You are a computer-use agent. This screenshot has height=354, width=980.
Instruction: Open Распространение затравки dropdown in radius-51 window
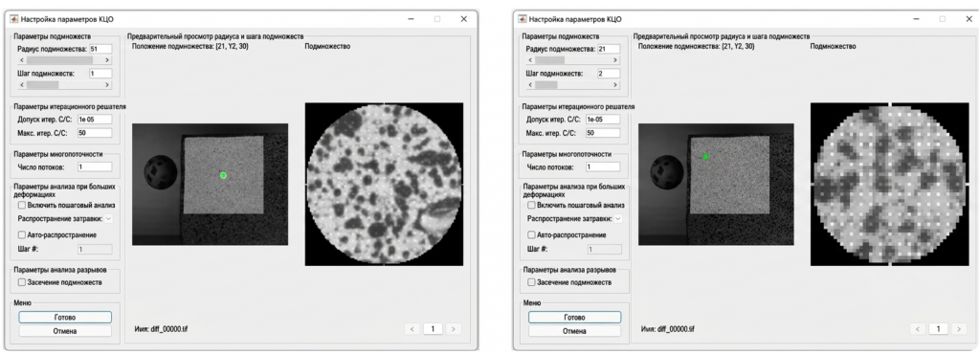point(108,219)
